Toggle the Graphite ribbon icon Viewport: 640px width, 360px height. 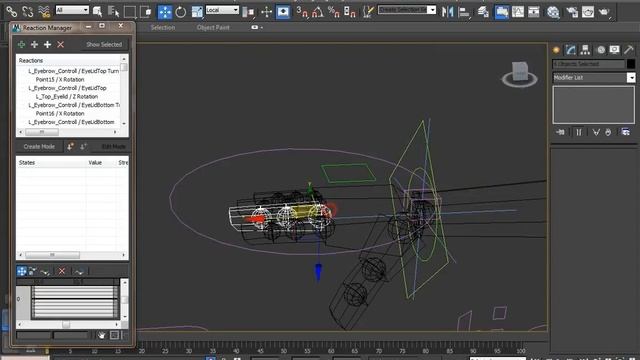coord(502,12)
